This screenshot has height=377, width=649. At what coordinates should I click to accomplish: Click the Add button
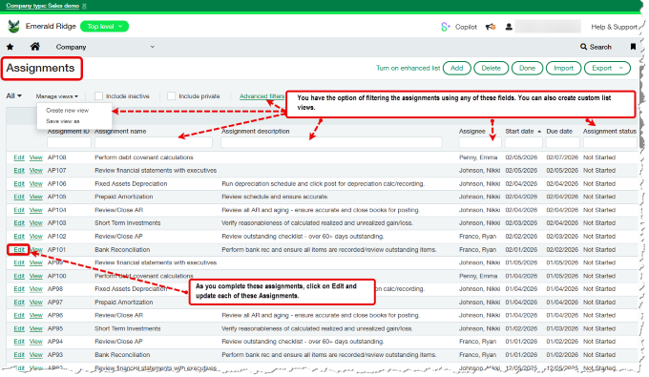click(x=457, y=68)
